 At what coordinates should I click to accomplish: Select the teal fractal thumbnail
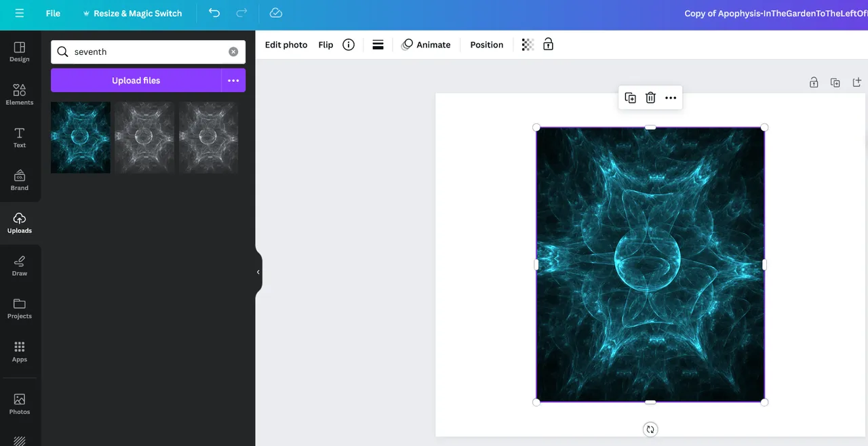tap(81, 138)
